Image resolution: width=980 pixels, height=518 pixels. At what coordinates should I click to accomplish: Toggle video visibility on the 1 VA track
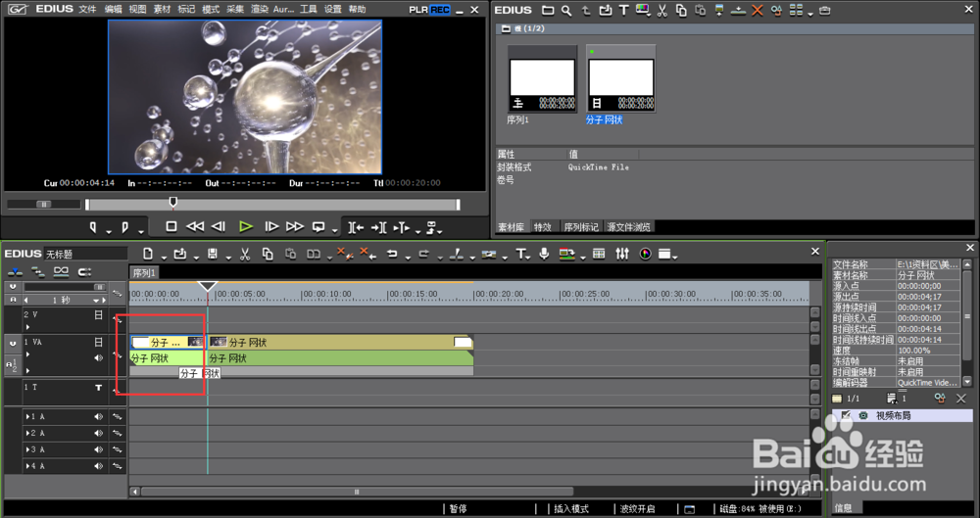(x=98, y=342)
